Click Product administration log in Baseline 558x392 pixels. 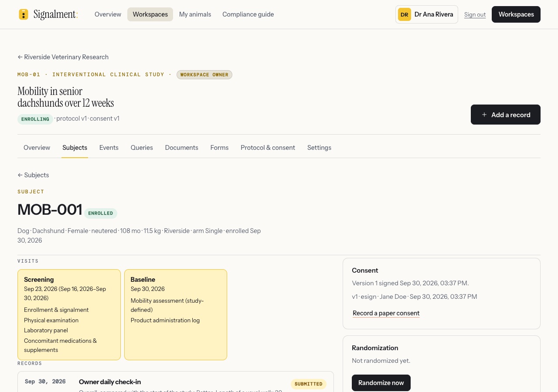click(x=165, y=320)
